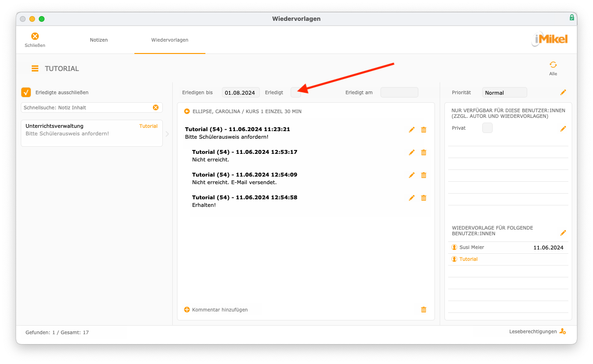Click the Erledigt am date field
The height and width of the screenshot is (364, 593).
[x=399, y=92]
